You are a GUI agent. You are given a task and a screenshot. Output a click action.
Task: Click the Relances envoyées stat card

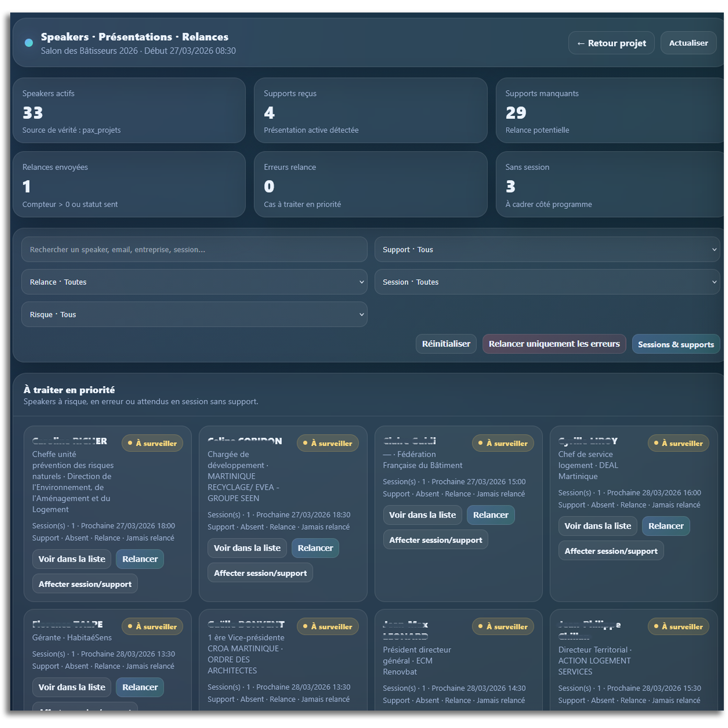point(129,185)
